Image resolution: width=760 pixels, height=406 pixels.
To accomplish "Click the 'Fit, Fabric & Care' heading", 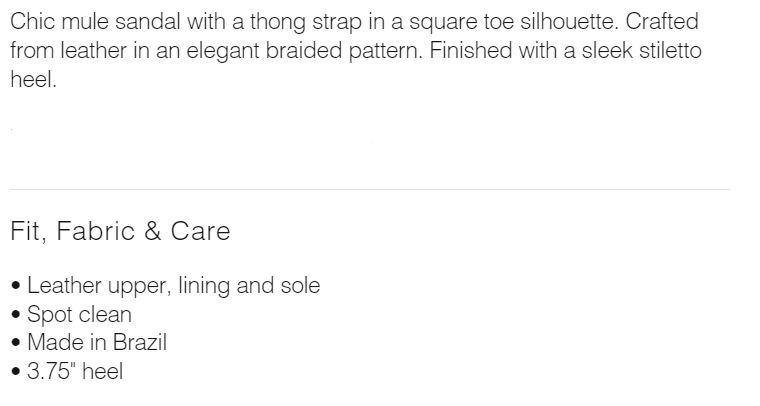I will coord(120,231).
